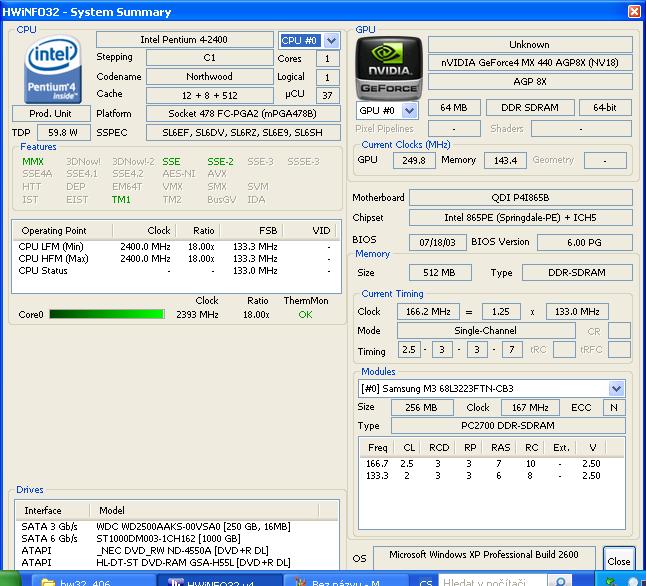Select the WDC WD2500AAKS drive row
Image resolution: width=646 pixels, height=586 pixels.
[176, 527]
